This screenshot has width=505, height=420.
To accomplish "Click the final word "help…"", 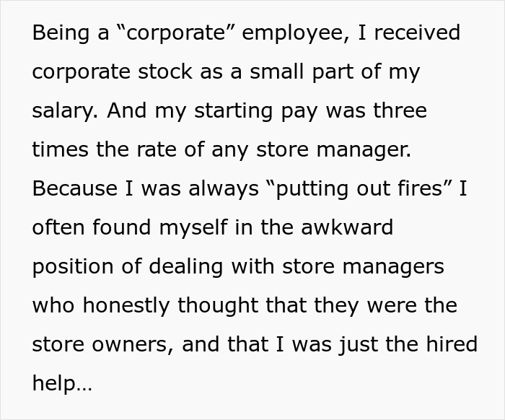I will pyautogui.click(x=62, y=384).
